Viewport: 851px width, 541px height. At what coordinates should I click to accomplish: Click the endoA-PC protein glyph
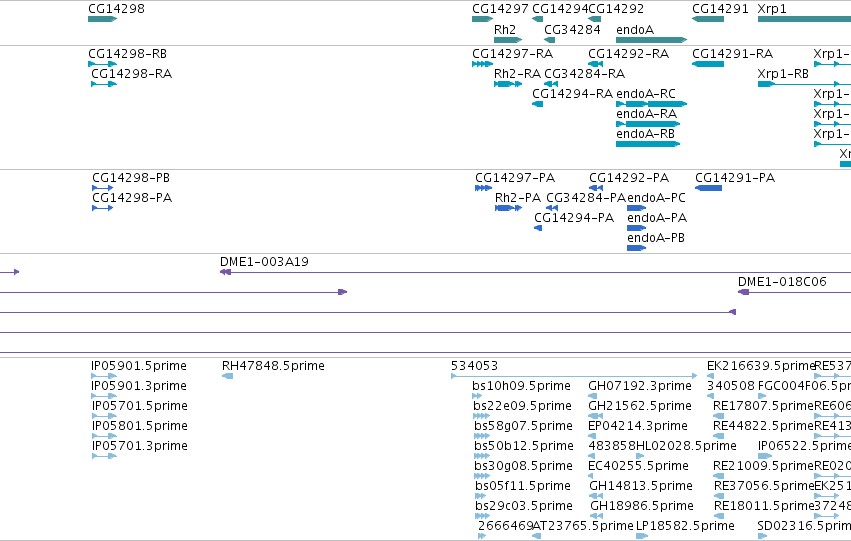(x=637, y=208)
